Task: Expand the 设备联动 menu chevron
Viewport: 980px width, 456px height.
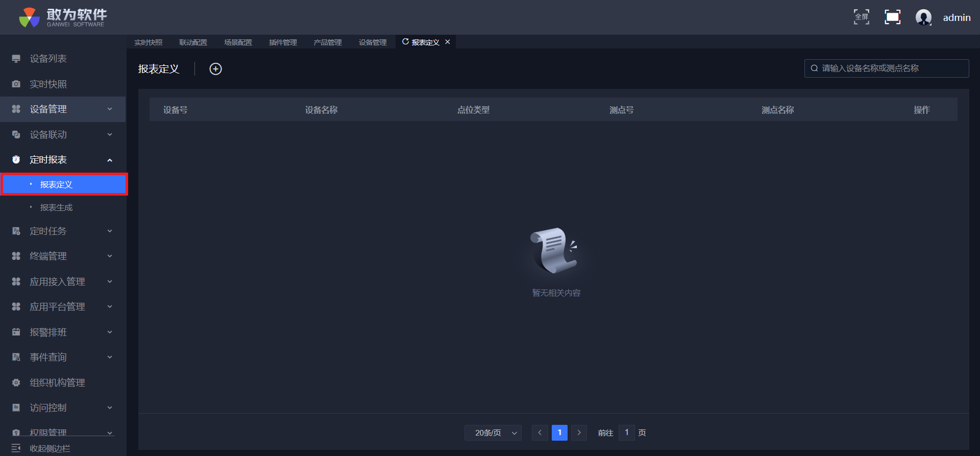Action: tap(110, 134)
